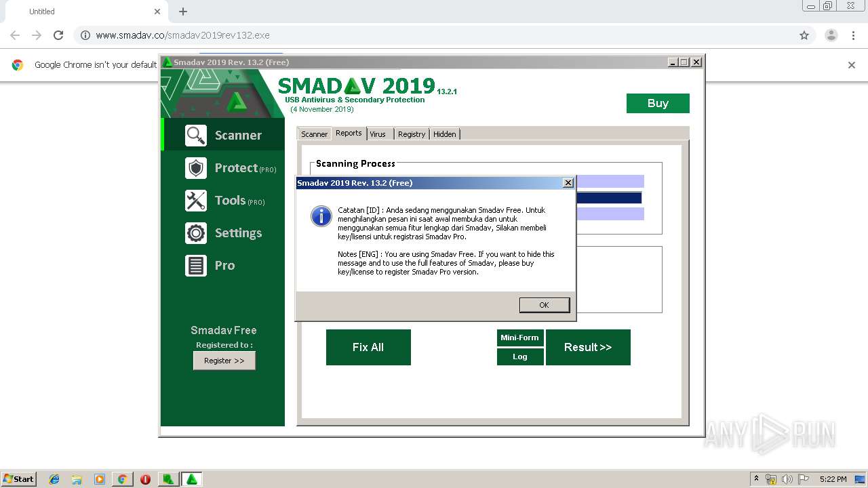The width and height of the screenshot is (868, 488).
Task: Click the magnifying glass Scanner icon
Action: (196, 136)
